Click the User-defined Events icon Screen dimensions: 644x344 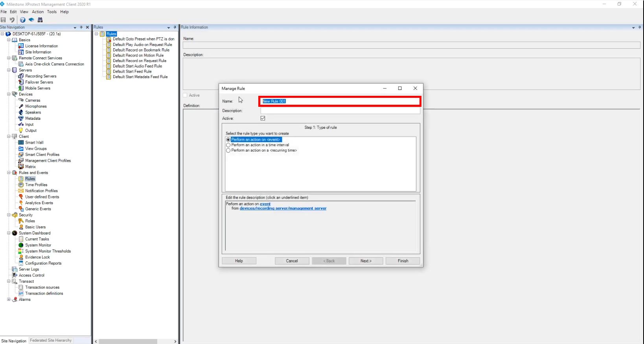tap(21, 197)
